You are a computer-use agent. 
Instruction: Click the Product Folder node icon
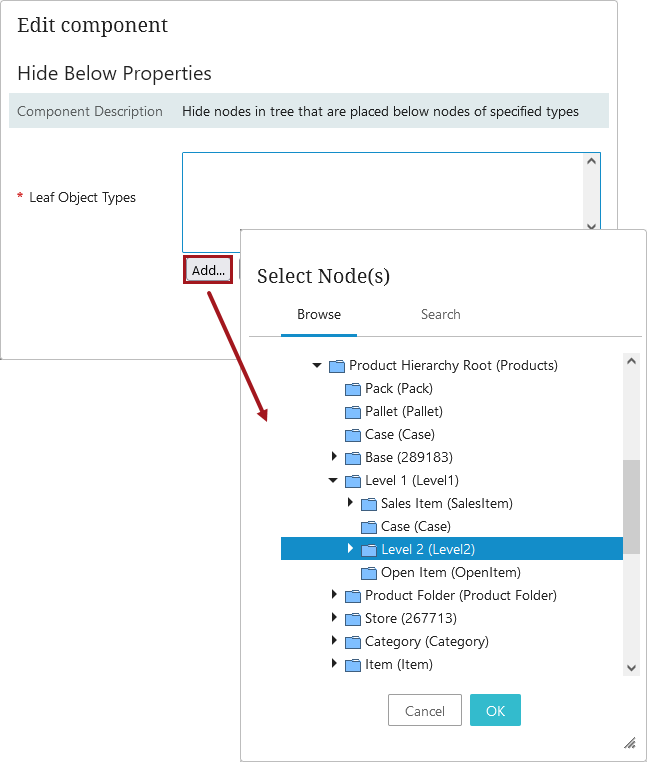click(352, 596)
